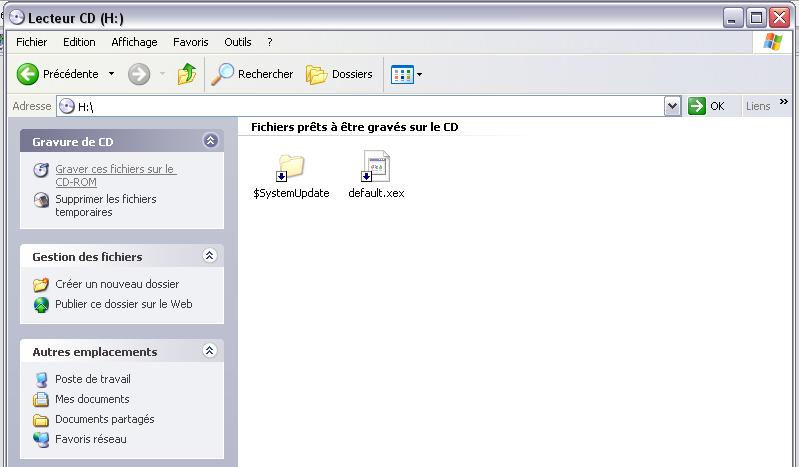Click Créer un nouveau dossier
This screenshot has width=799, height=467.
click(x=117, y=284)
